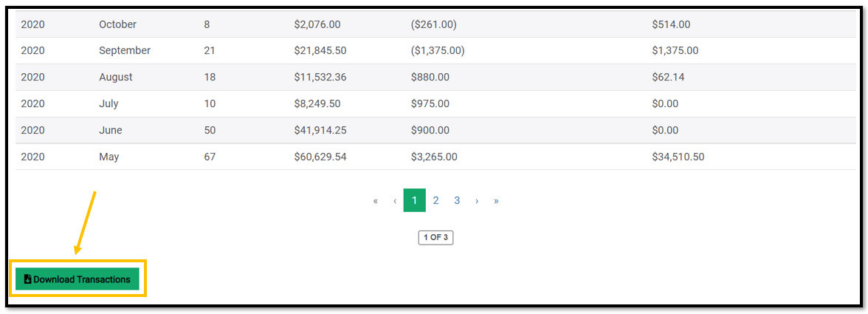
Task: Jump to last page with double right arrows
Action: (496, 200)
